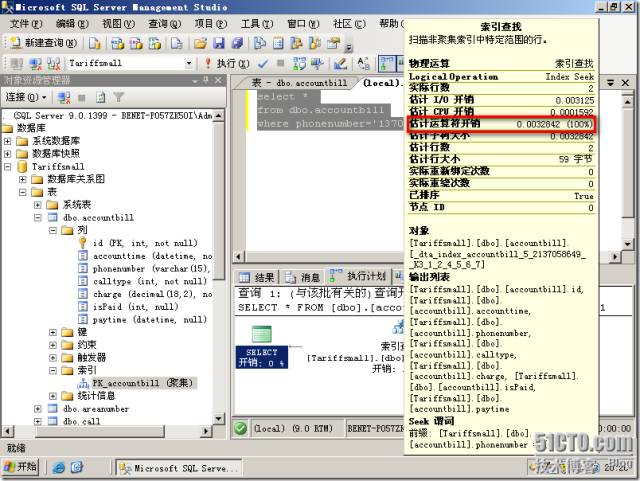Click the SELECT node in the execution plan

pos(262,347)
